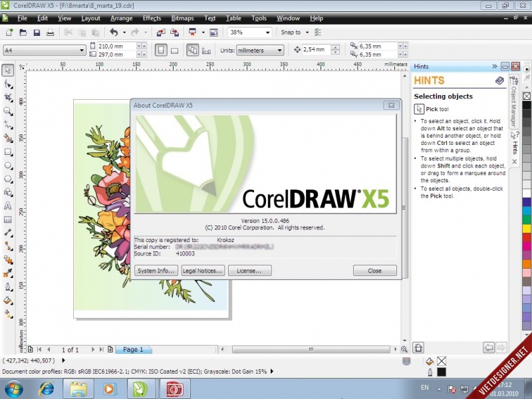
Task: Select the Table tool in toolbox
Action: 7,219
